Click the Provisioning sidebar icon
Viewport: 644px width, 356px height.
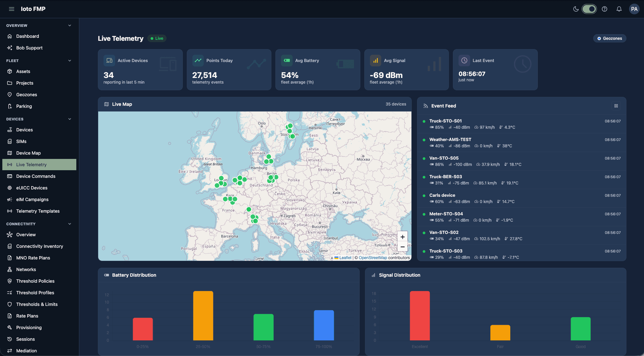point(10,327)
